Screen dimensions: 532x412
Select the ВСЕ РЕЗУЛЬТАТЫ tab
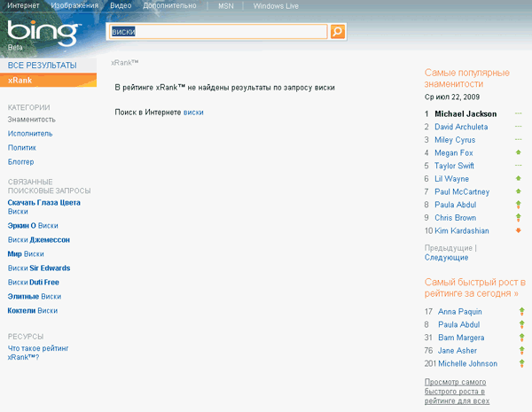tap(42, 66)
